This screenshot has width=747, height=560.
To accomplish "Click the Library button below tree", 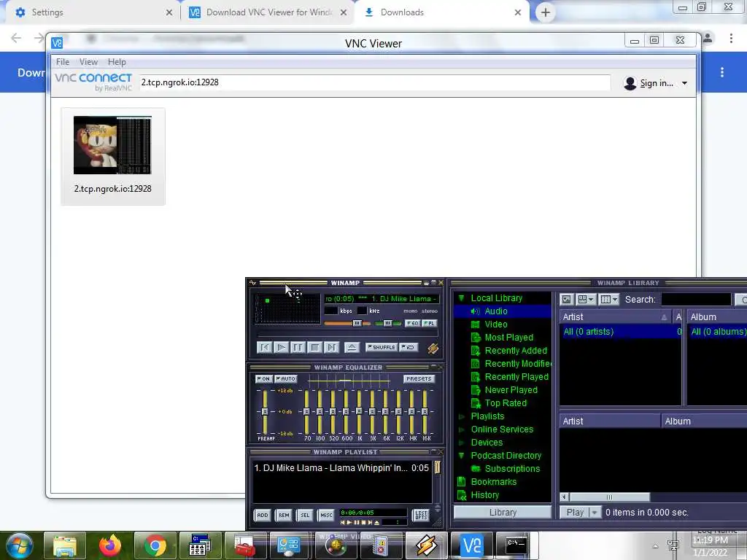I will (503, 513).
